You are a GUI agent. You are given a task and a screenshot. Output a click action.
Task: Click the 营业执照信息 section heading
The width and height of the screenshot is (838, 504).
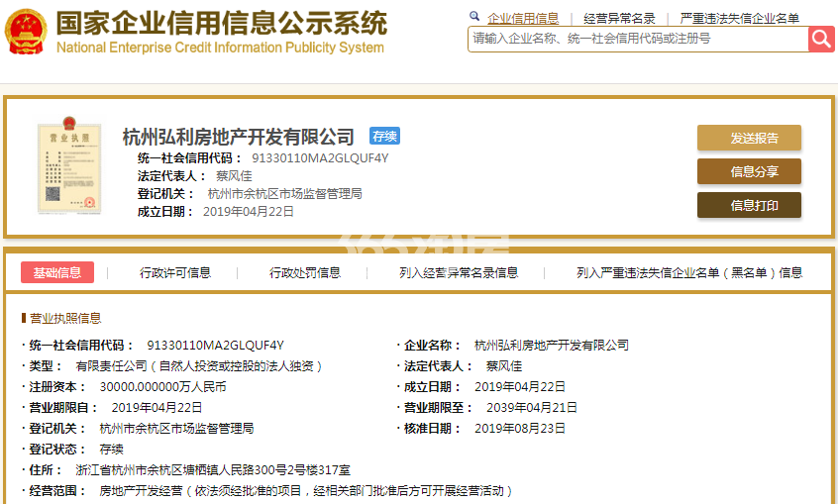tap(65, 319)
